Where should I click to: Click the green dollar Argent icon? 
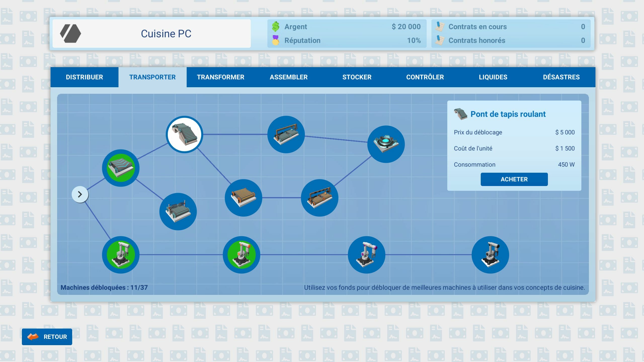(x=276, y=26)
